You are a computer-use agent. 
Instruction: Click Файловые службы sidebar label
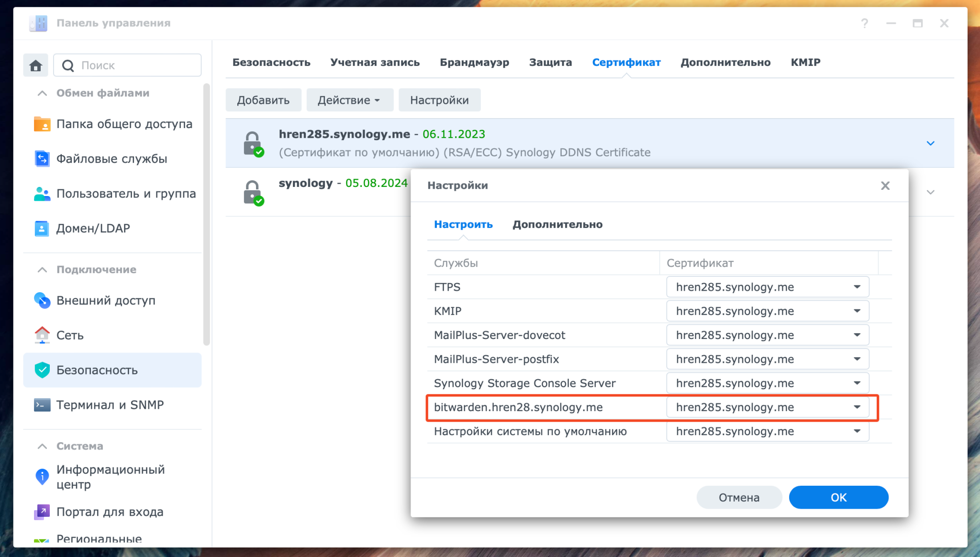111,159
